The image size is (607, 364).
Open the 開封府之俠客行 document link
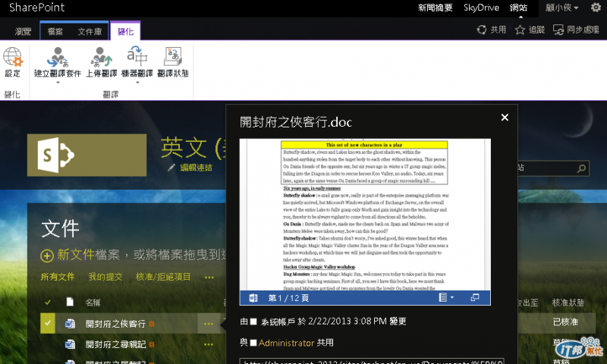coord(115,324)
